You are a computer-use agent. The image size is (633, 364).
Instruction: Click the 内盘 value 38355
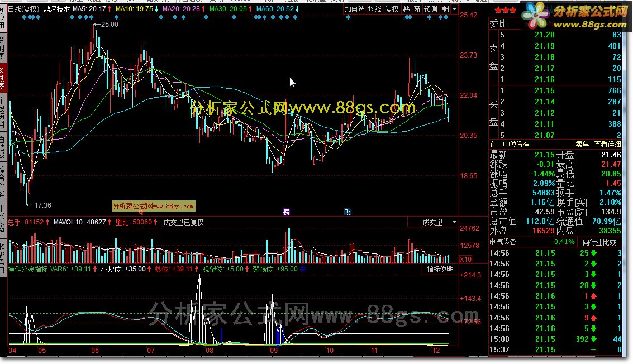[x=610, y=231]
